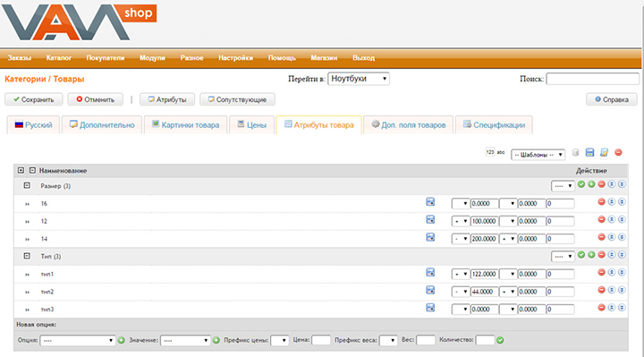Click the Сохранить button
This screenshot has height=357, width=644.
34,99
